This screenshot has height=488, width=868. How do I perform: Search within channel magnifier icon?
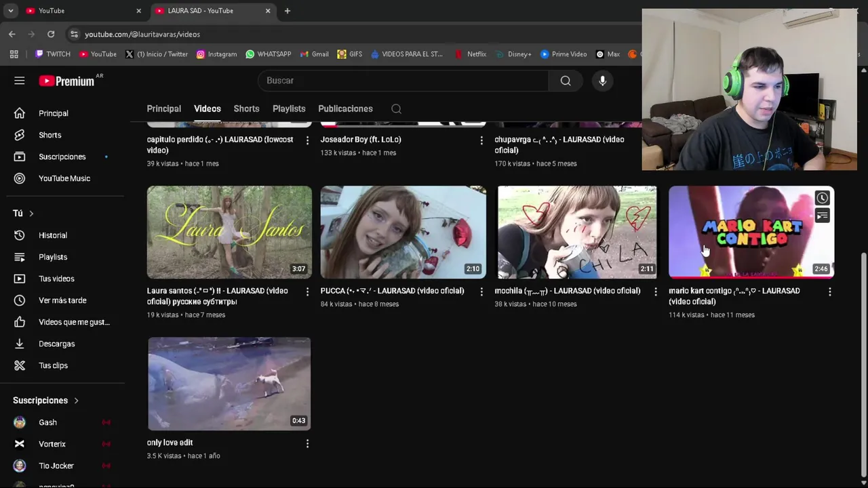coord(397,108)
